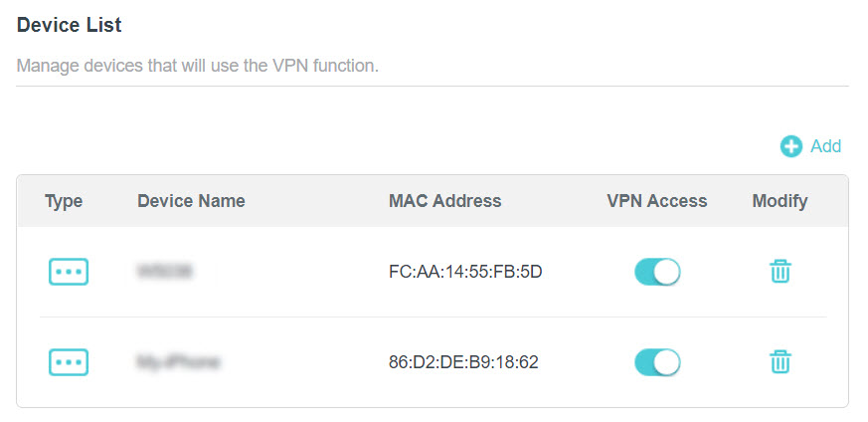
Task: Click the blurred device name in second row
Action: coord(179,362)
